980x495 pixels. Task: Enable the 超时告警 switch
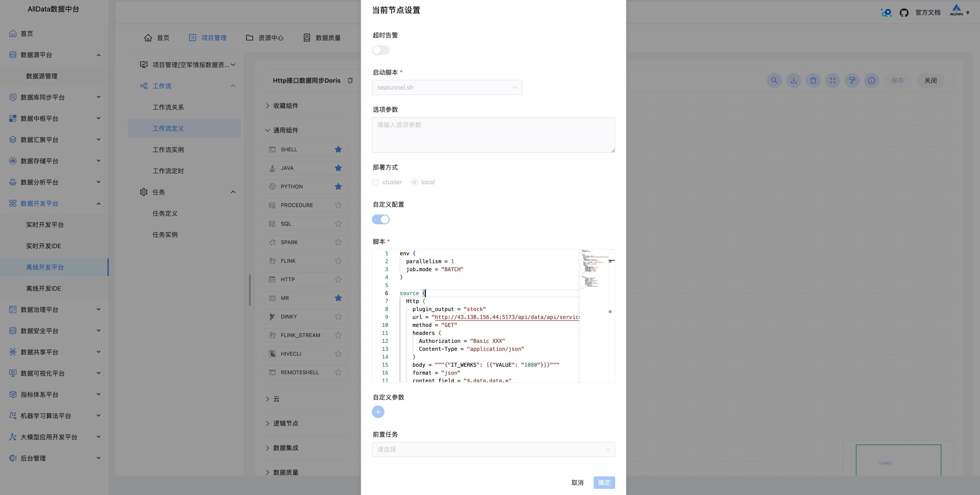[x=380, y=50]
